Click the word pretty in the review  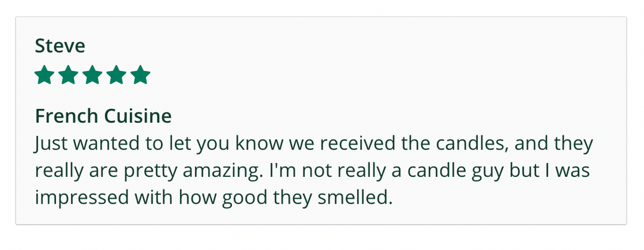pos(158,171)
